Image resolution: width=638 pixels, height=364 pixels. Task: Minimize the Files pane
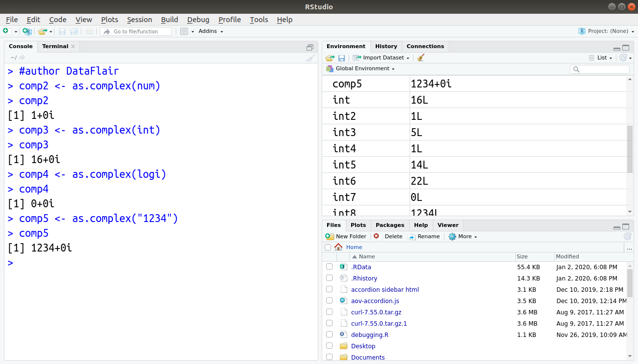coord(617,227)
